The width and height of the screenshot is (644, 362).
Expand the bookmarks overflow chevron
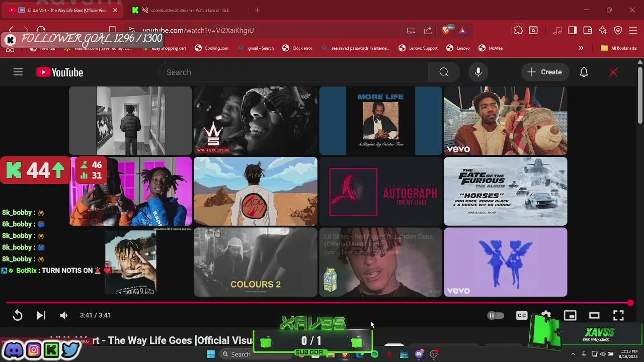[581, 48]
